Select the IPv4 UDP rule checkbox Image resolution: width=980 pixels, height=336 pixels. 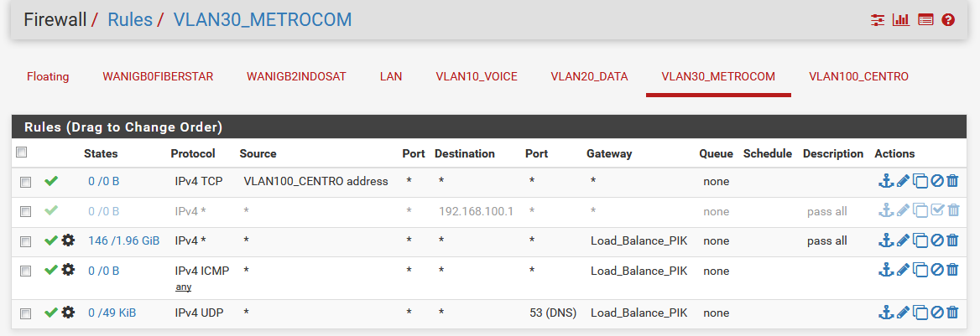point(25,313)
